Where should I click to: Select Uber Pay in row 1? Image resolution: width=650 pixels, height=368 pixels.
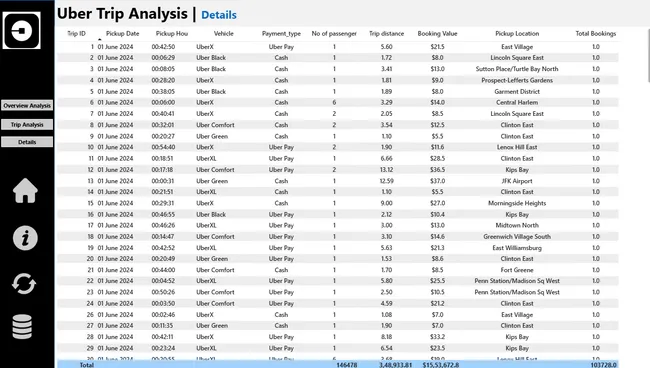[x=281, y=47]
